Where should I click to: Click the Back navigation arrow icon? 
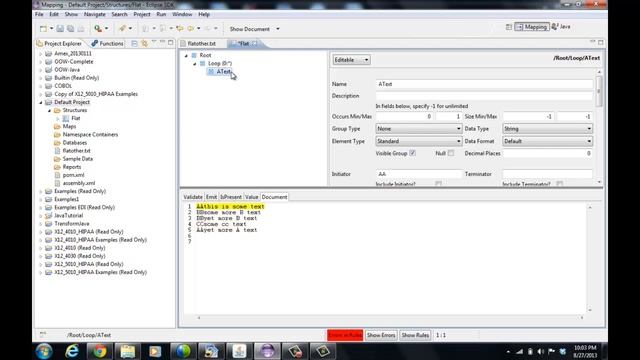(x=191, y=29)
